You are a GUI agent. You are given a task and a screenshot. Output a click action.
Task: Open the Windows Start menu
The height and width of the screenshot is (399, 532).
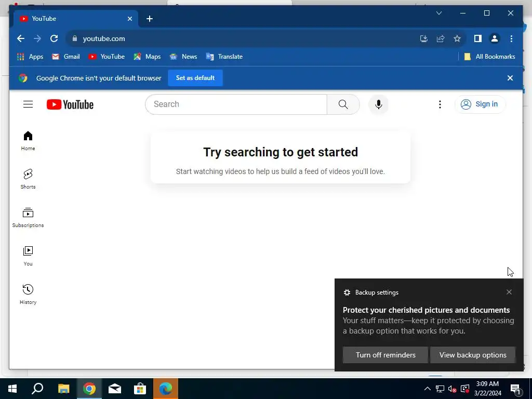pos(12,389)
